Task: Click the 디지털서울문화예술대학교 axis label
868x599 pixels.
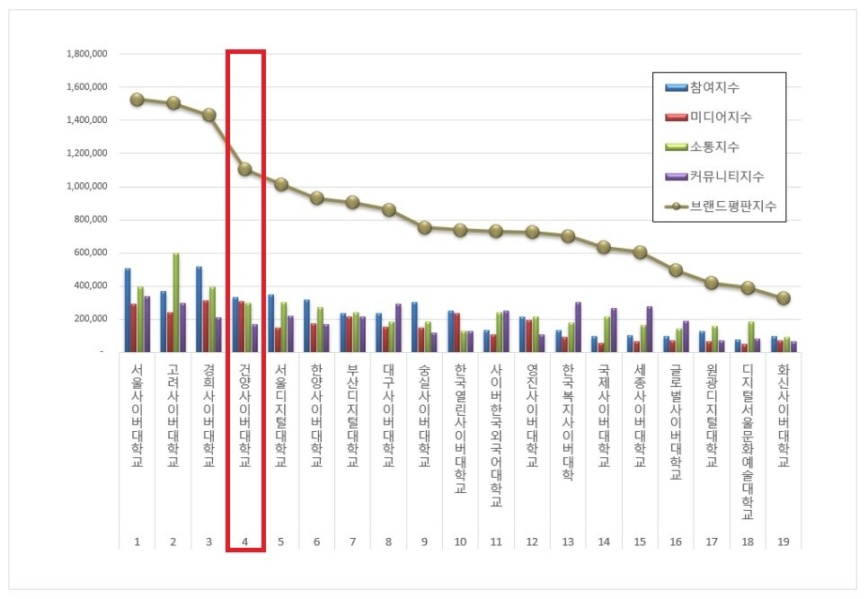Action: (748, 440)
